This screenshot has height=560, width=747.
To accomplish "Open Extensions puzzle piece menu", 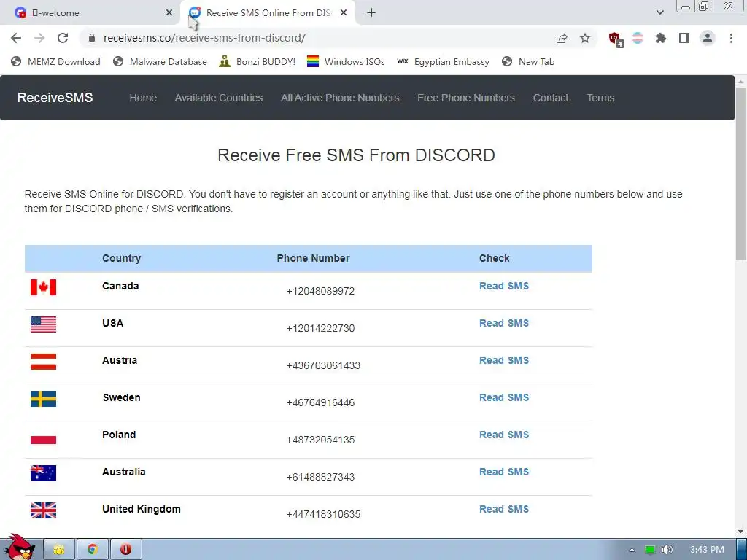I will 661,38.
